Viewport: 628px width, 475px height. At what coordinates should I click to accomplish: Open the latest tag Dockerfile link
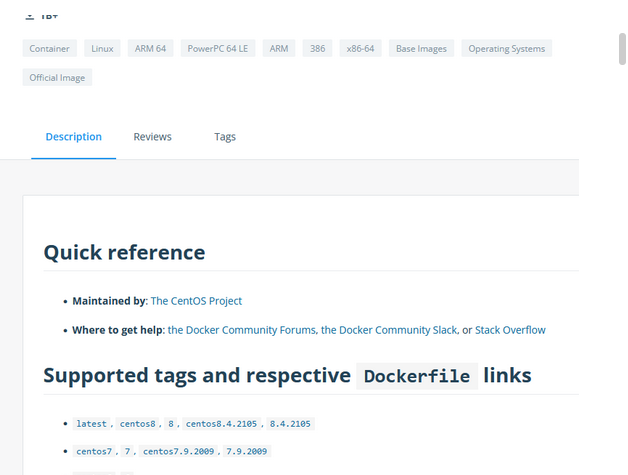pos(91,424)
